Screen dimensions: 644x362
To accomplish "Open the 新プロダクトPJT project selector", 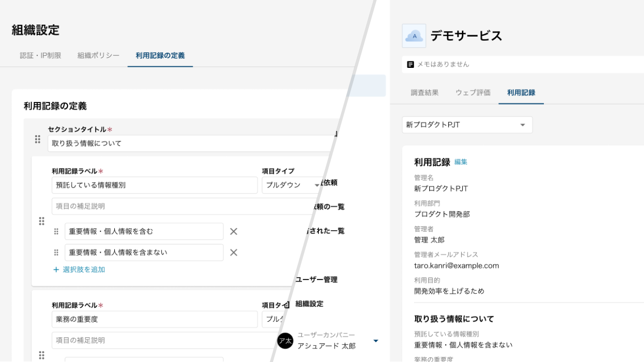I will [467, 125].
